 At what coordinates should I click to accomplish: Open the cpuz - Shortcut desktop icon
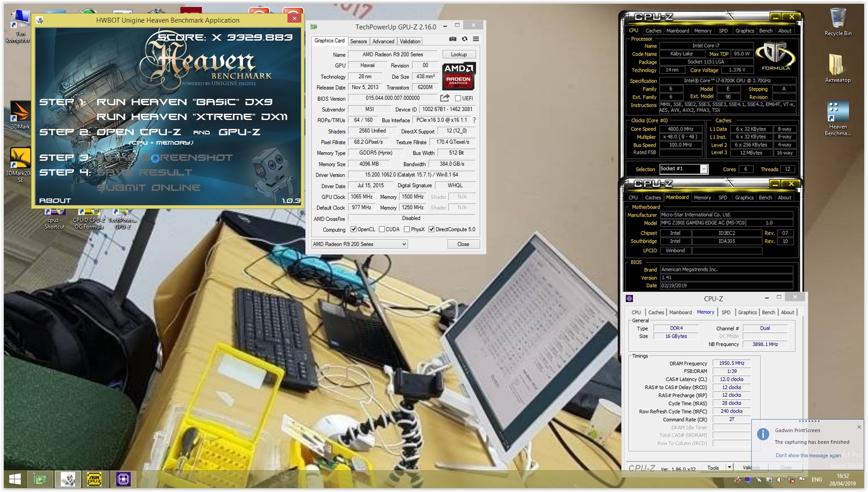[x=55, y=219]
